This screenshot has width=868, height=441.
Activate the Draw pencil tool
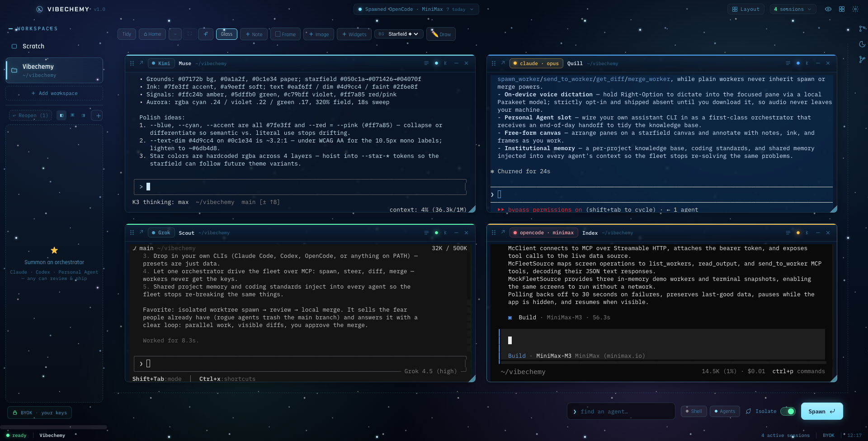point(441,34)
